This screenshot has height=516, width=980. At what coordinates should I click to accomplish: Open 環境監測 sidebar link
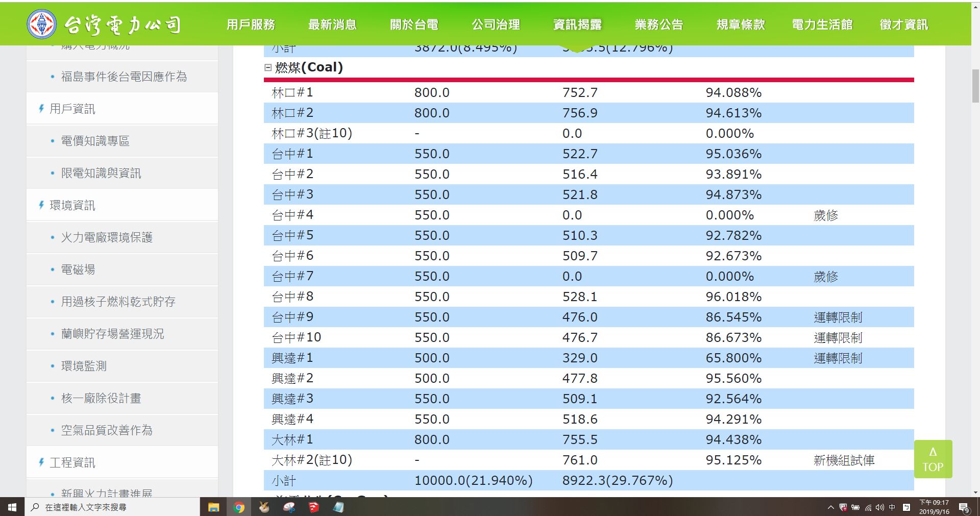pyautogui.click(x=84, y=366)
